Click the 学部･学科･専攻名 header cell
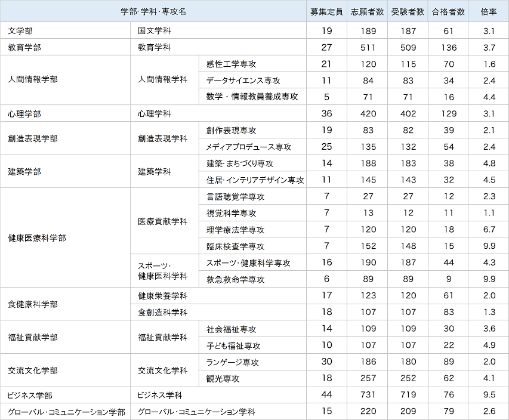Image resolution: width=509 pixels, height=420 pixels. [155, 10]
